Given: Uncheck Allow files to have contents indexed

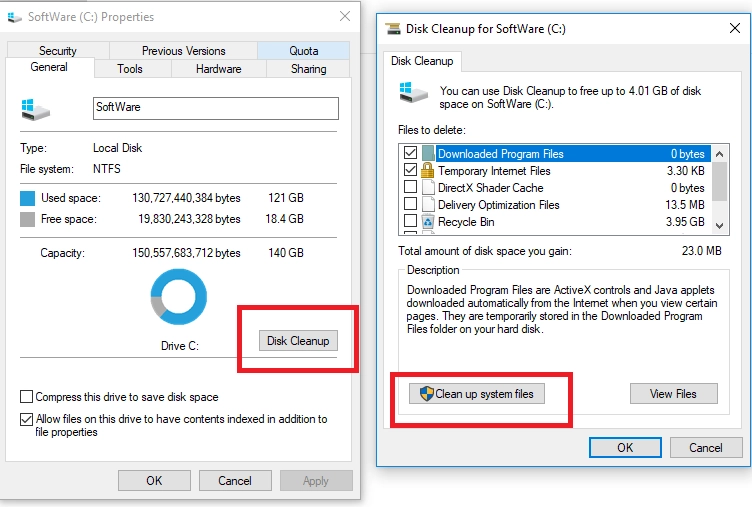Looking at the screenshot, I should [26, 419].
